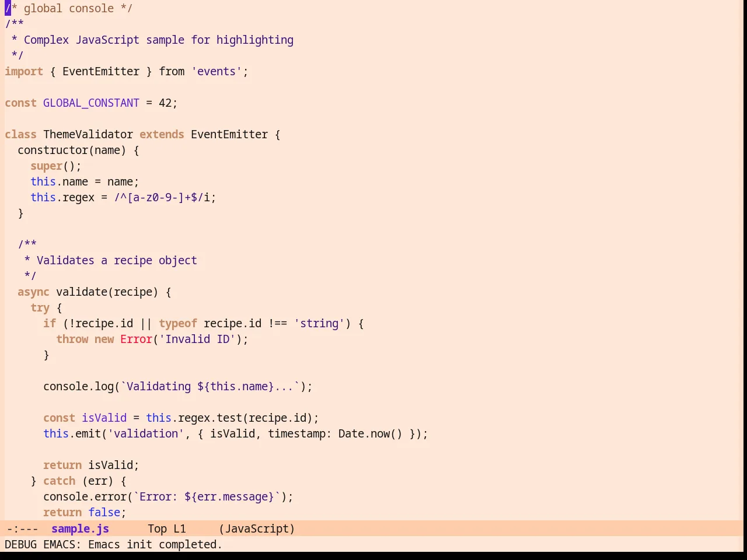Click 'Date.now()' in emit call

pos(371,433)
